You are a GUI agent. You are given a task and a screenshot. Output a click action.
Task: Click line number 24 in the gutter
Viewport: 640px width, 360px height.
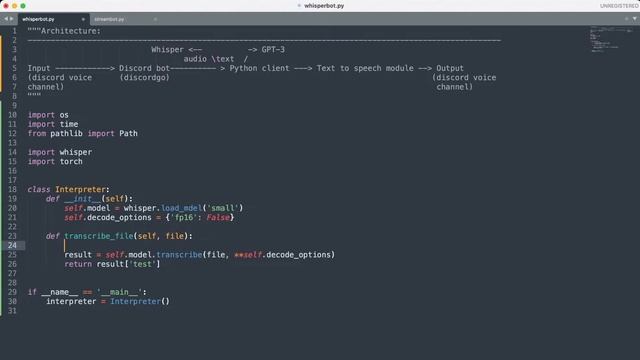12,245
